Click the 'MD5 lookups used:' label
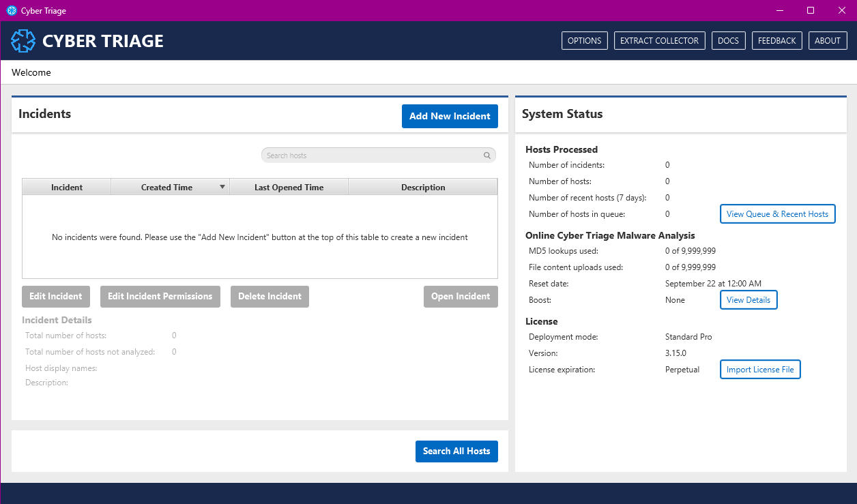Viewport: 857px width, 504px height. [564, 251]
